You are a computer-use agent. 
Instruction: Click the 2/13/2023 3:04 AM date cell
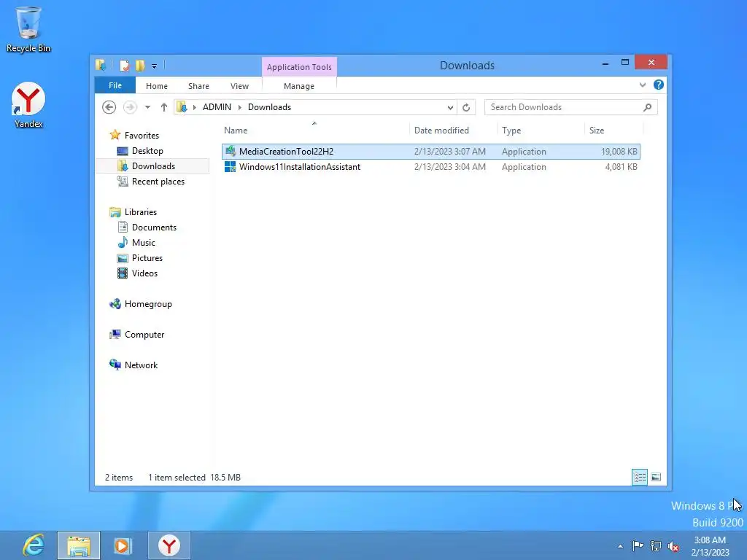click(x=449, y=167)
